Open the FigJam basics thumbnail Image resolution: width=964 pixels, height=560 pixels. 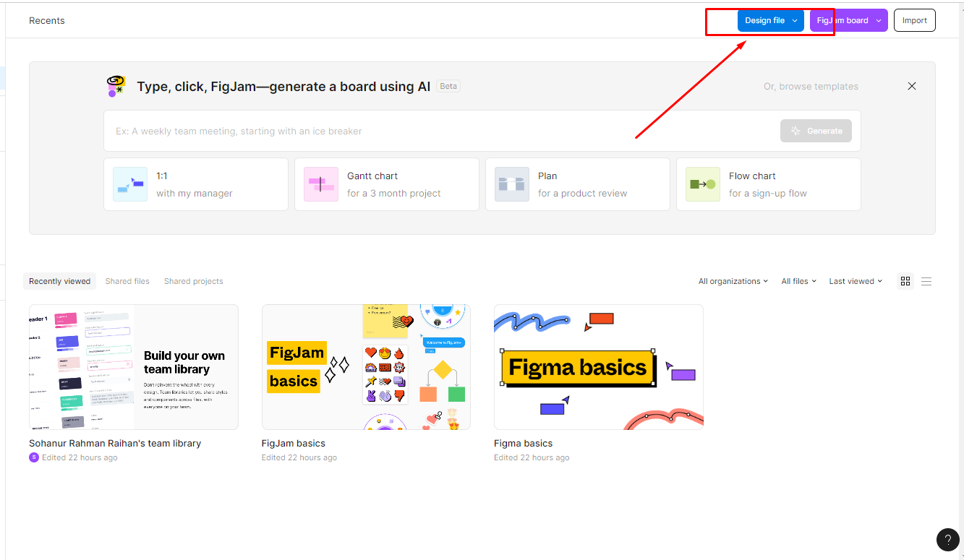coord(366,367)
